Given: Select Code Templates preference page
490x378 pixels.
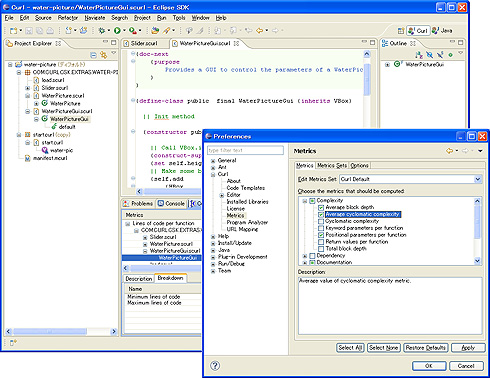Looking at the screenshot, I should pyautogui.click(x=246, y=188).
